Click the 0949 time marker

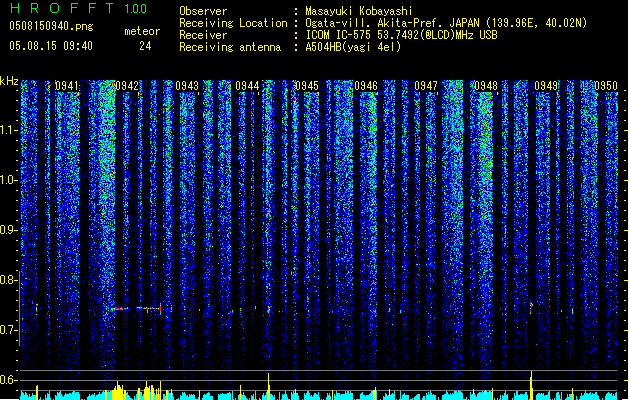click(x=546, y=86)
